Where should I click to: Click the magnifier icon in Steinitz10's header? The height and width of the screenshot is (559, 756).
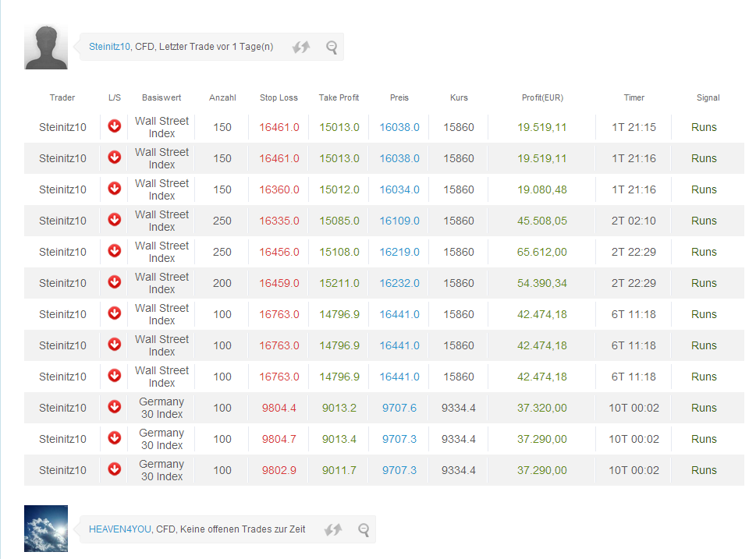click(332, 48)
